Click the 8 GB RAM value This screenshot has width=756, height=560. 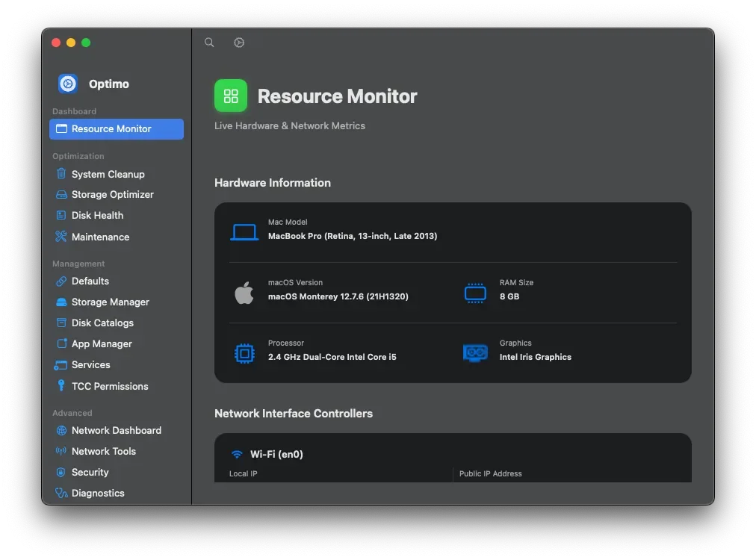(509, 296)
